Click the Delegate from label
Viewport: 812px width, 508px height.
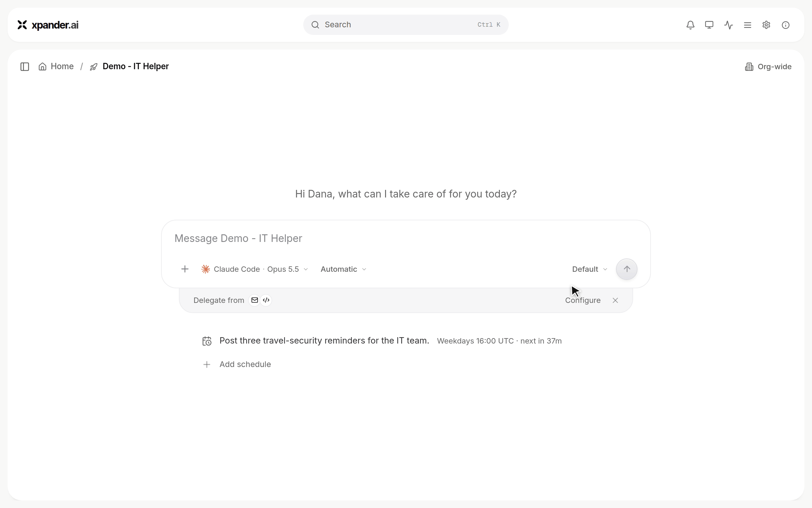coord(219,300)
